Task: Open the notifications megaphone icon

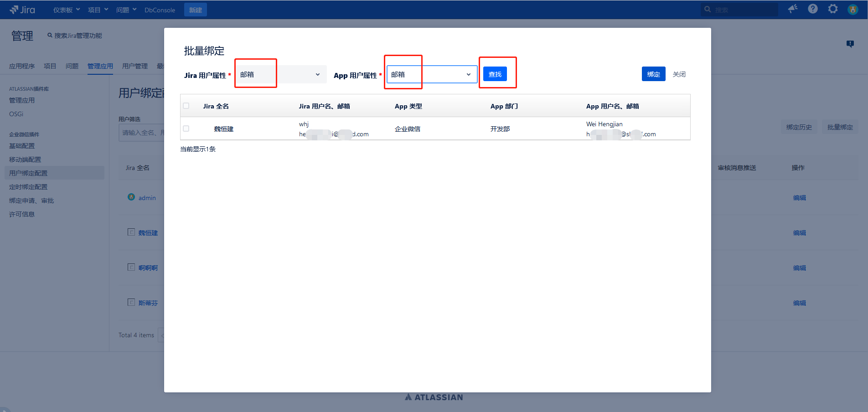Action: (793, 9)
